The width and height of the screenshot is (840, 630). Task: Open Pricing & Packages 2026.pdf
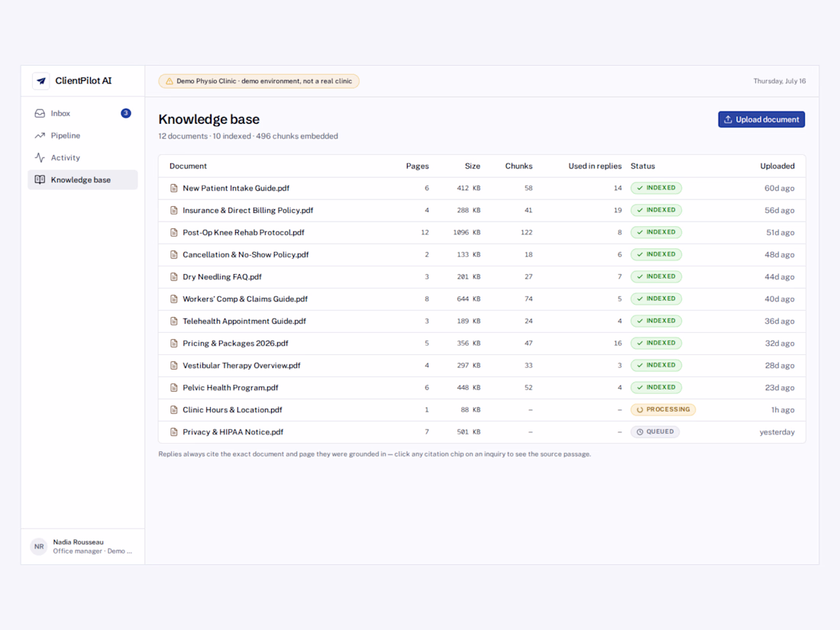click(x=235, y=344)
